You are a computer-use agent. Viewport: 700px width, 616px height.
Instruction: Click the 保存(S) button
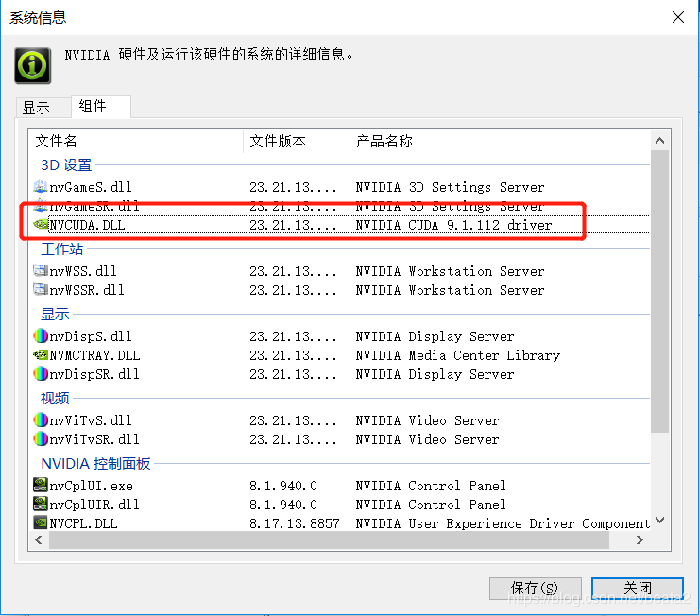pyautogui.click(x=535, y=589)
